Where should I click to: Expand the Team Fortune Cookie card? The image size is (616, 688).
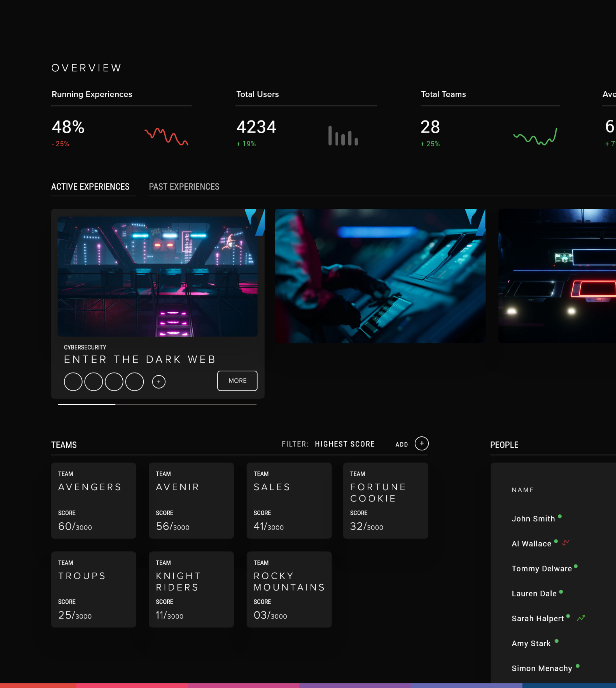tap(385, 500)
